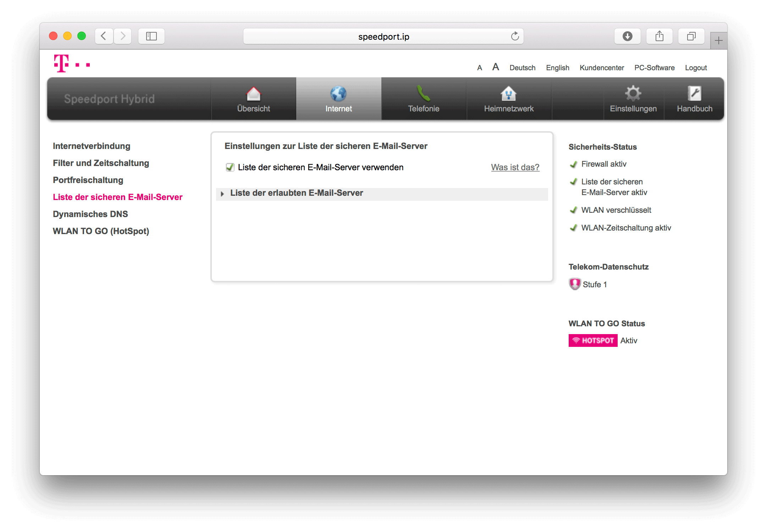
Task: Toggle the browser sidebar view
Action: tap(151, 36)
